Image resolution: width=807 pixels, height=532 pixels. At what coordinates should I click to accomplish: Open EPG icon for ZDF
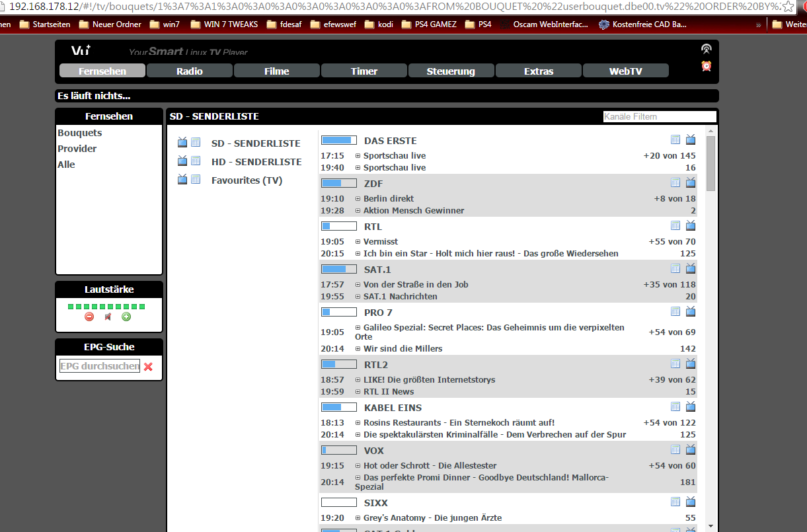[x=675, y=182]
